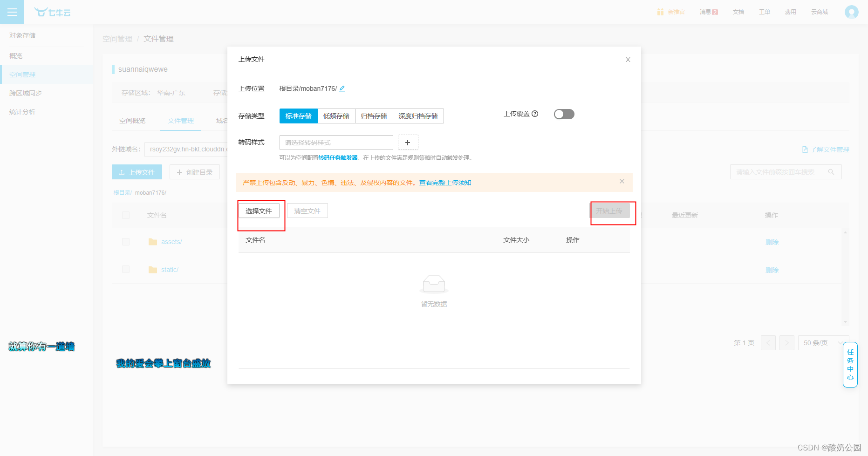
Task: Click the 外链域名 input field
Action: pos(186,149)
